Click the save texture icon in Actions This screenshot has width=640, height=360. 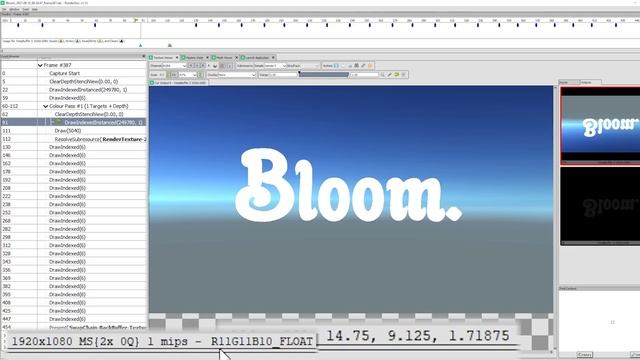coord(336,66)
